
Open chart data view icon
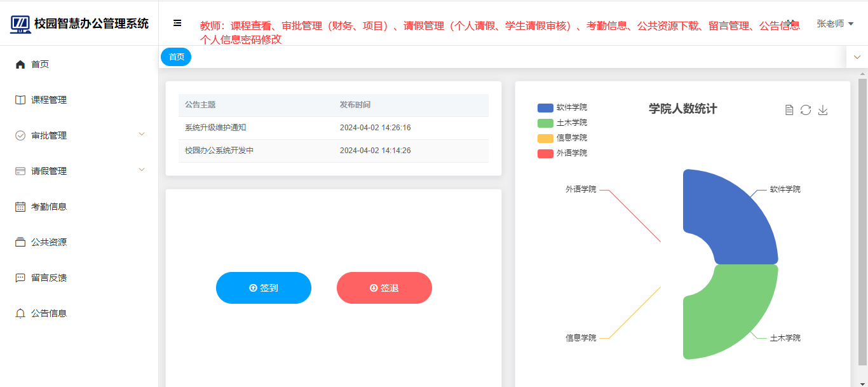(789, 110)
